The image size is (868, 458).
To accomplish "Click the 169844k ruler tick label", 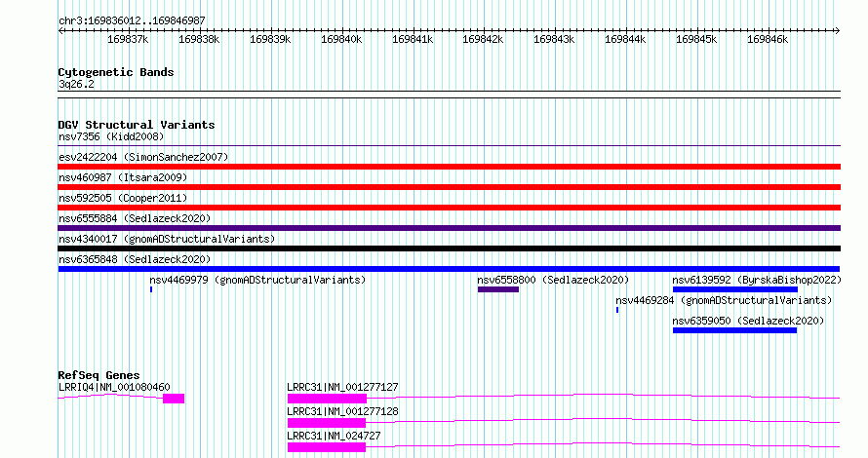I will (x=625, y=39).
